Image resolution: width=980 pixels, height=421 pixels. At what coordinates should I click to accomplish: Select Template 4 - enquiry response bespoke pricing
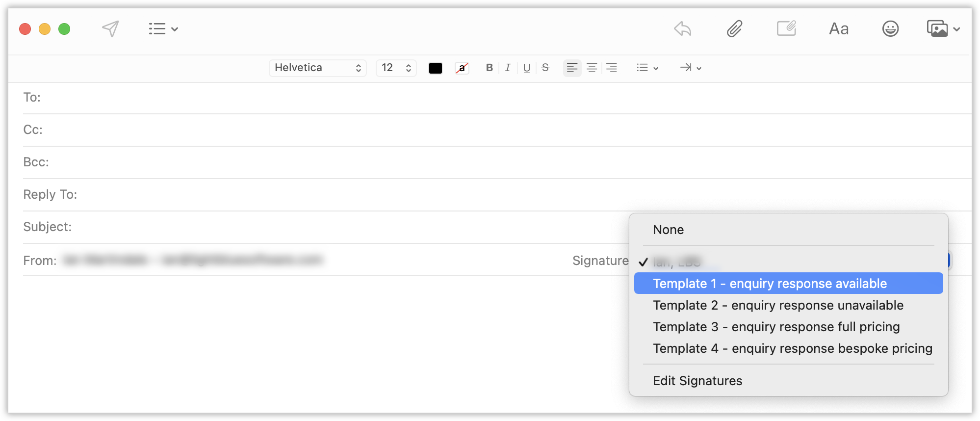(792, 348)
